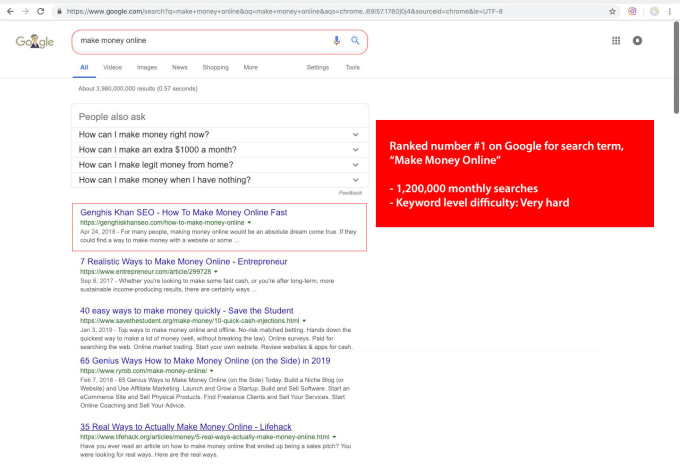Open dropdown arrow beside genghiskhanseo.com URL

tap(249, 223)
